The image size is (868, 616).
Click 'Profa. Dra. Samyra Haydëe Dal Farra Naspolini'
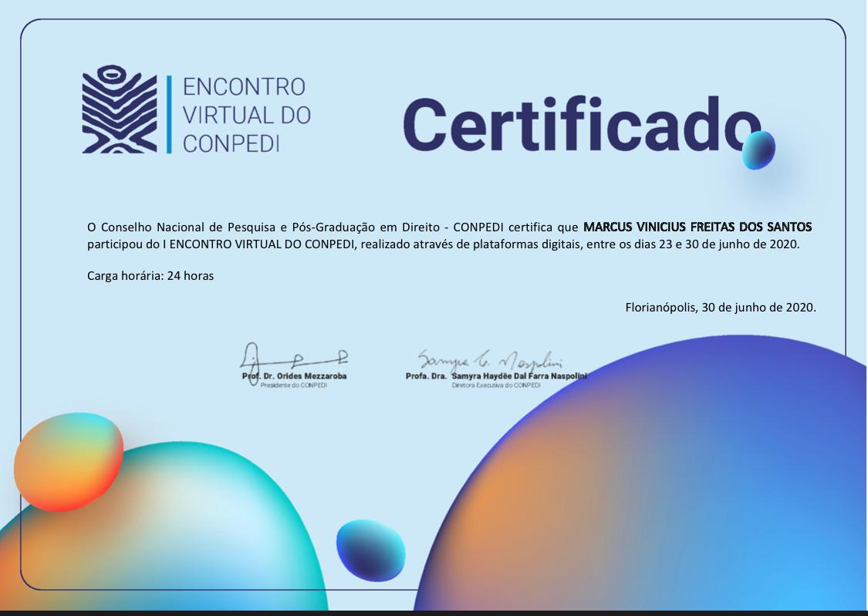point(496,376)
